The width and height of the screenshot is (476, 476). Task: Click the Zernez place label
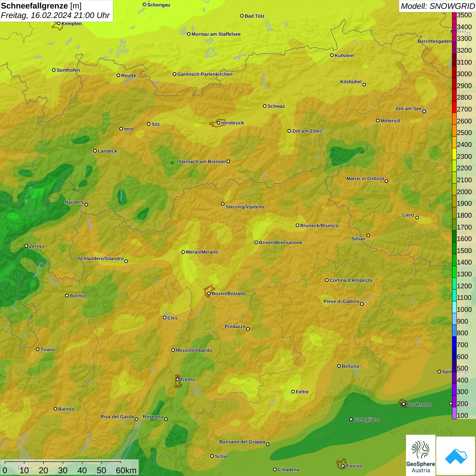[x=37, y=246]
